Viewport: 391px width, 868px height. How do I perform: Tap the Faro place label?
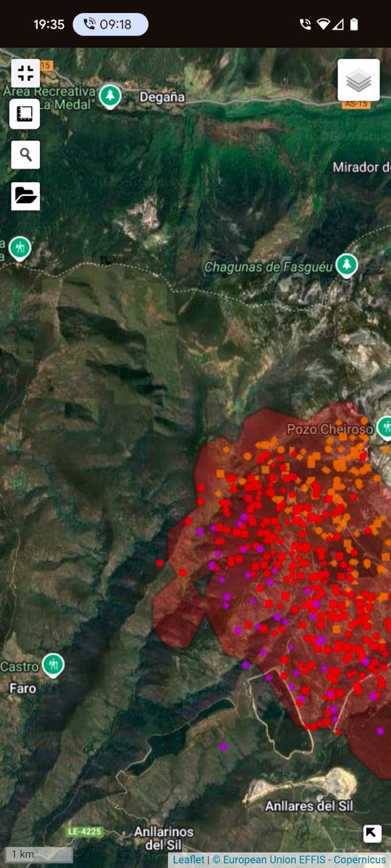click(x=22, y=689)
